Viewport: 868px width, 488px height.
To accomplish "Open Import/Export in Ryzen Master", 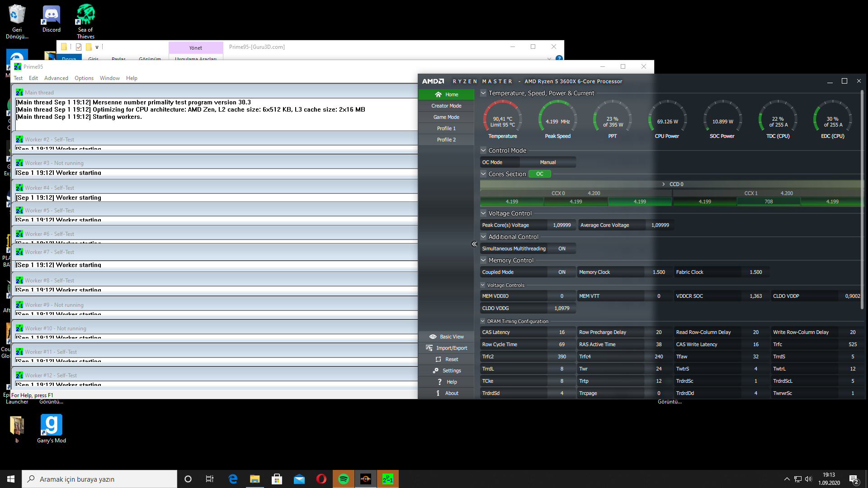I will click(446, 348).
